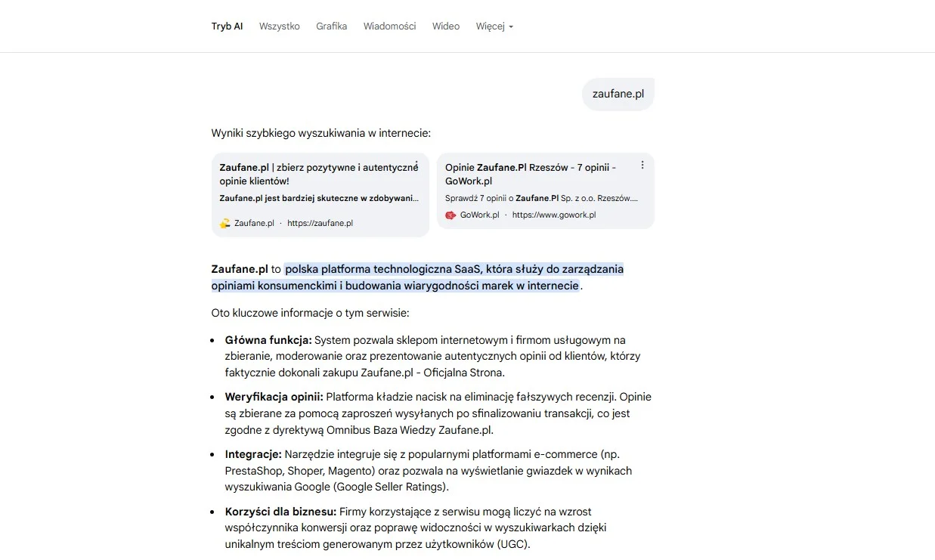This screenshot has height=560, width=935.
Task: Click the Zaufane.pl favicon in first card
Action: (x=224, y=224)
